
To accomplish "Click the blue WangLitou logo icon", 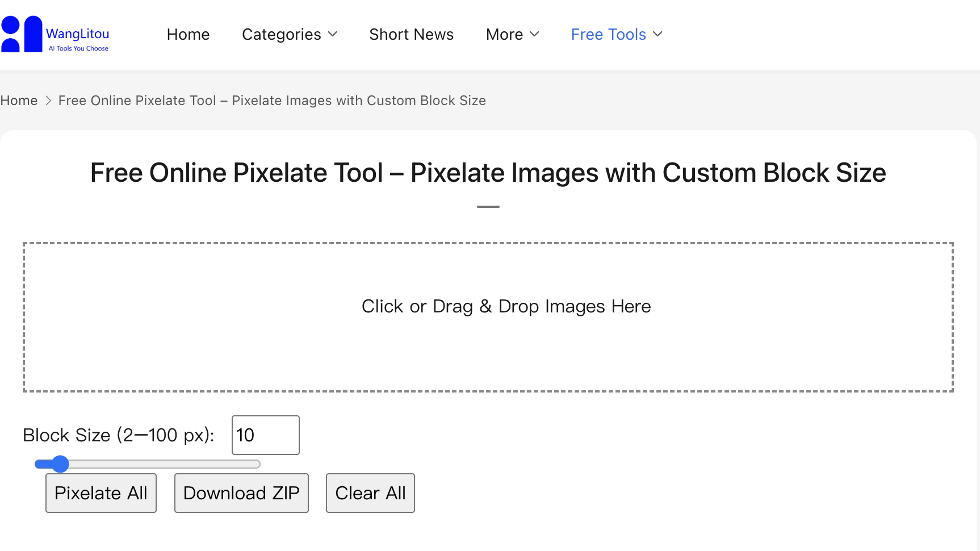I will (x=22, y=34).
